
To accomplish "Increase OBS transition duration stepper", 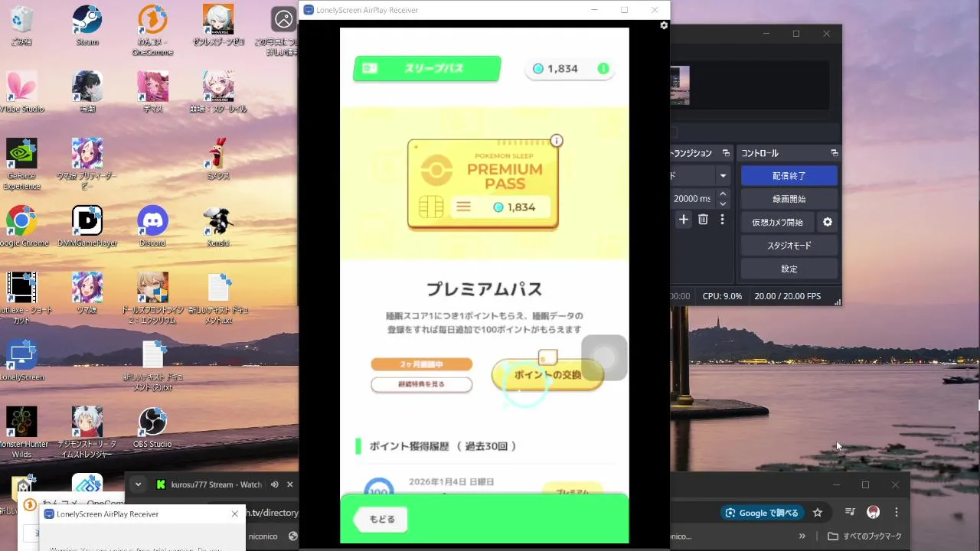I will click(723, 194).
